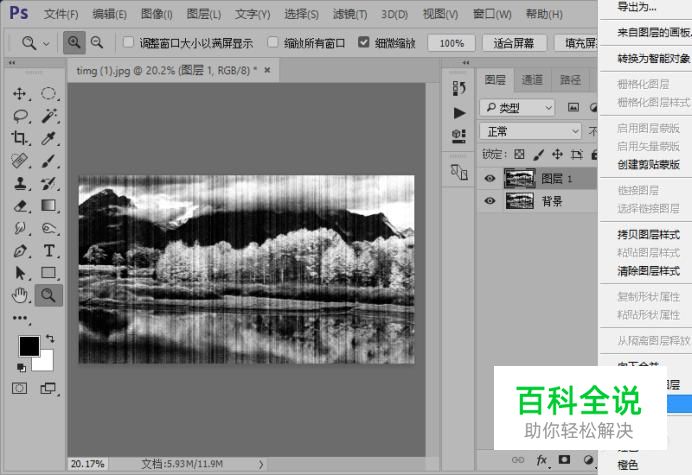Screen dimensions: 692x475
Task: Lock image pixels brush icon
Action: pyautogui.click(x=538, y=154)
